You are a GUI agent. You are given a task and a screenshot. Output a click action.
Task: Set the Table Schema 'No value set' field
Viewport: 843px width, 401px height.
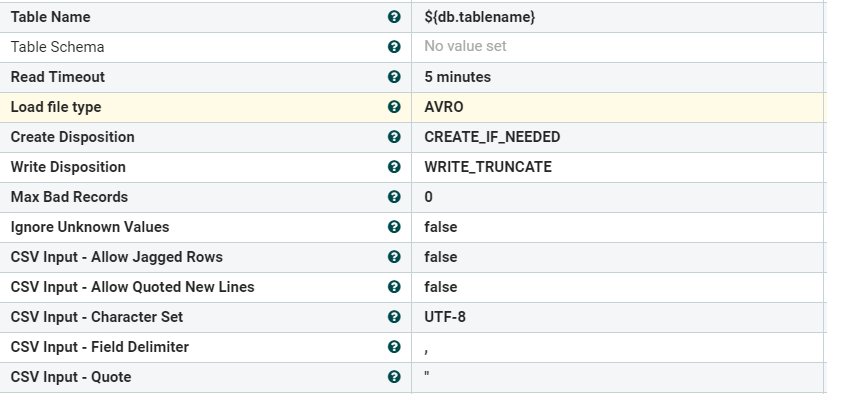click(465, 47)
